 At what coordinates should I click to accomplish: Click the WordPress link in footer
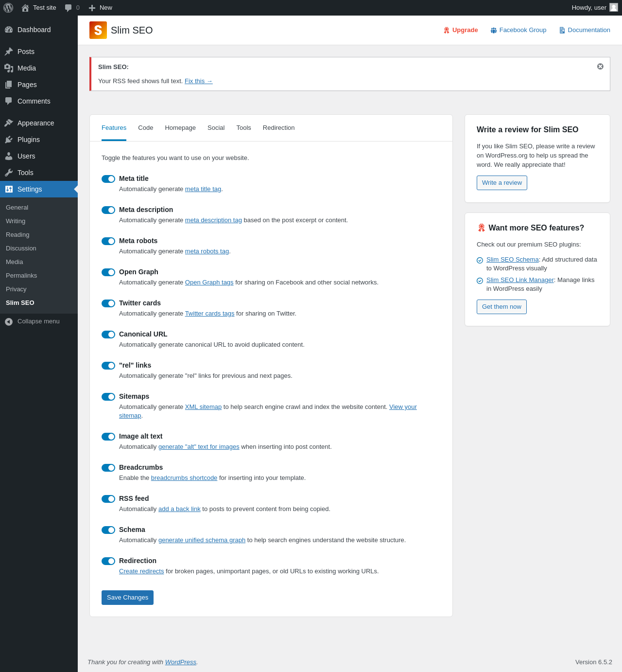[181, 662]
